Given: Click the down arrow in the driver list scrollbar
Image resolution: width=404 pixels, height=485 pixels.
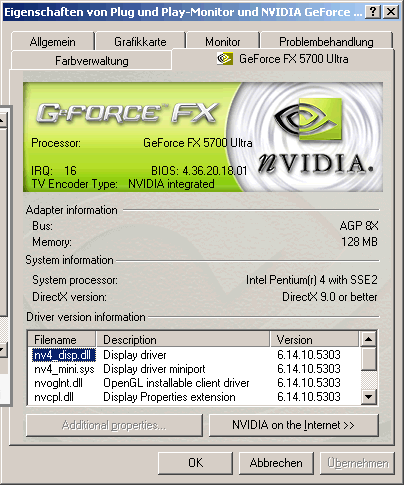Looking at the screenshot, I should click(368, 396).
